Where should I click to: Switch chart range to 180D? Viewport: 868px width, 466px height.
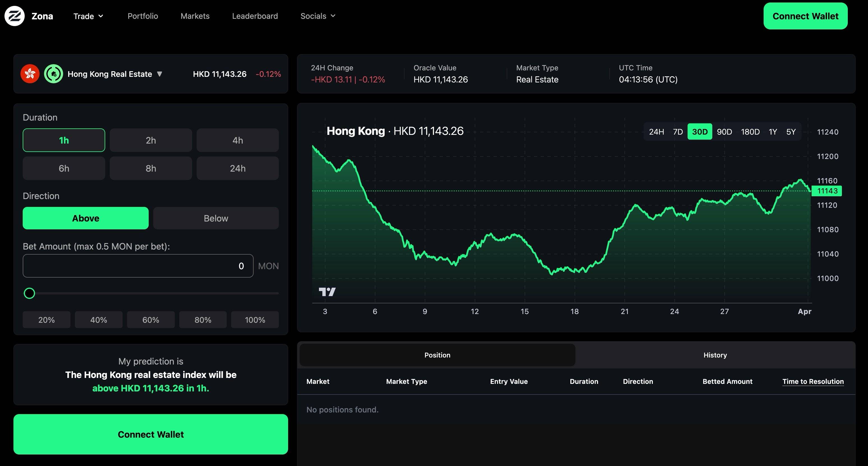(750, 132)
